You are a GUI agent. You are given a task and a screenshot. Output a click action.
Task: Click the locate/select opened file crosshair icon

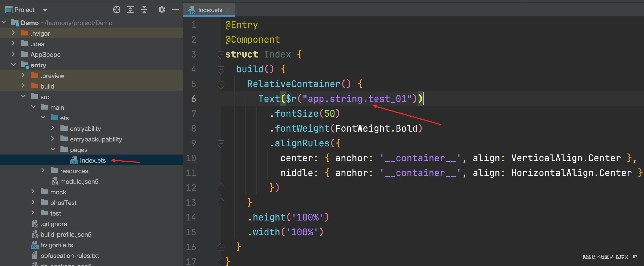116,10
